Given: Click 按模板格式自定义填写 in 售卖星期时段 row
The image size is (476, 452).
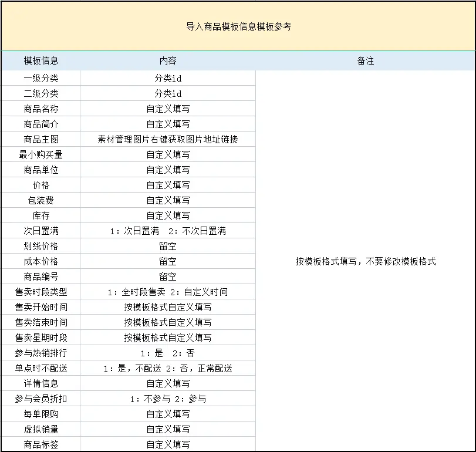Looking at the screenshot, I should pyautogui.click(x=168, y=338).
